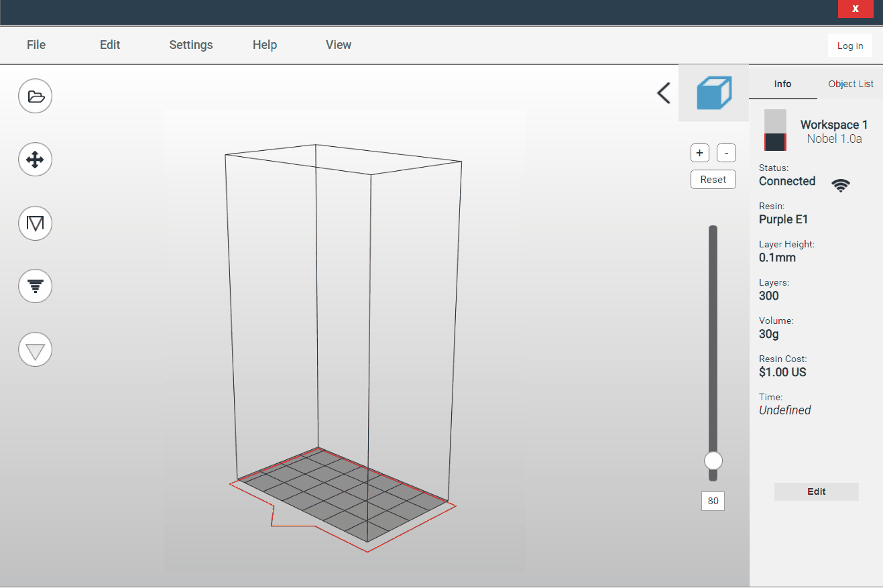Viewport: 883px width, 588px height.
Task: Stay on the Info tab
Action: click(782, 84)
